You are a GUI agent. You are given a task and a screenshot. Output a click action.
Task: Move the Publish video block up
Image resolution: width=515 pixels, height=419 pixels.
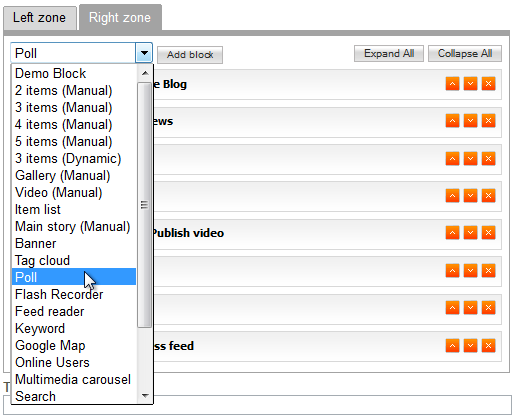tap(452, 233)
